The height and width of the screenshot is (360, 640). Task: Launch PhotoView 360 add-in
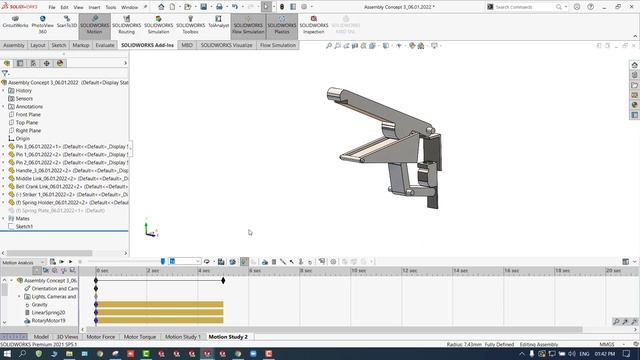[x=42, y=24]
